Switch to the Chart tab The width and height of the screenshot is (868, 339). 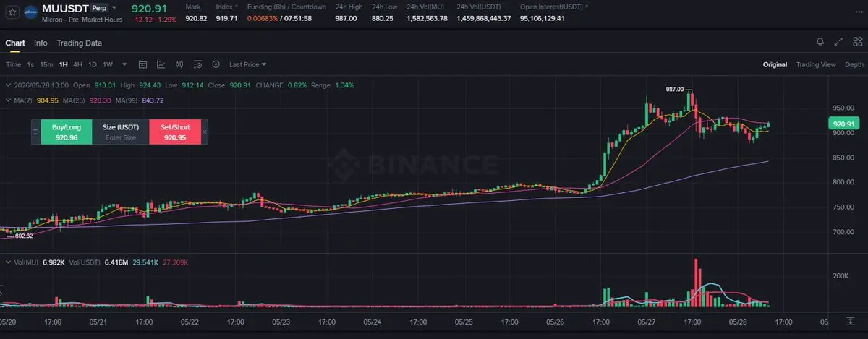[15, 43]
